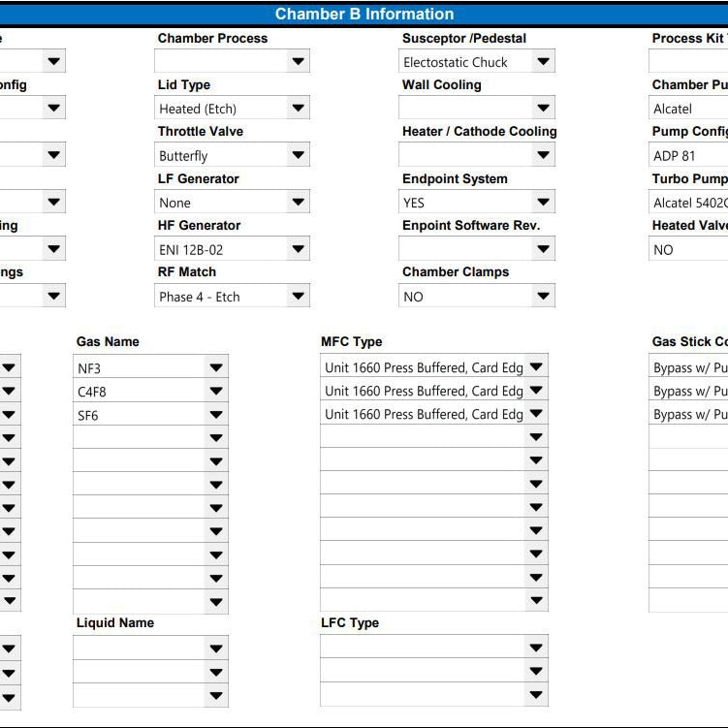Click the first Liquid Name field

coord(150,649)
